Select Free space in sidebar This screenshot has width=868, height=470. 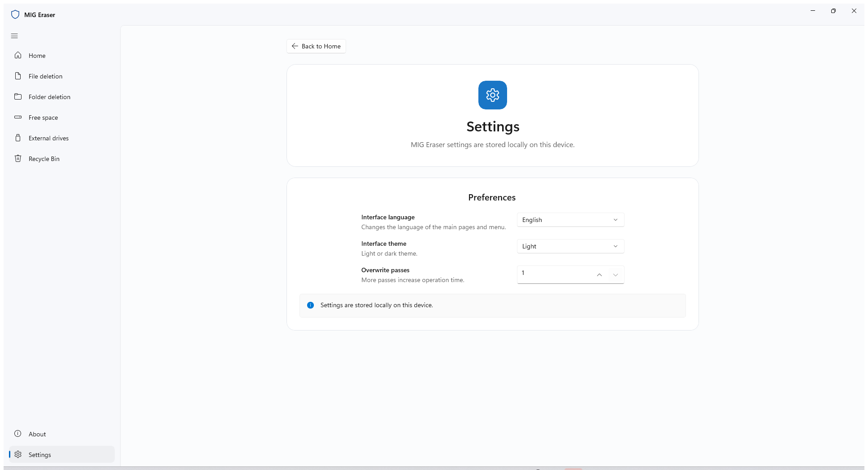(62, 117)
